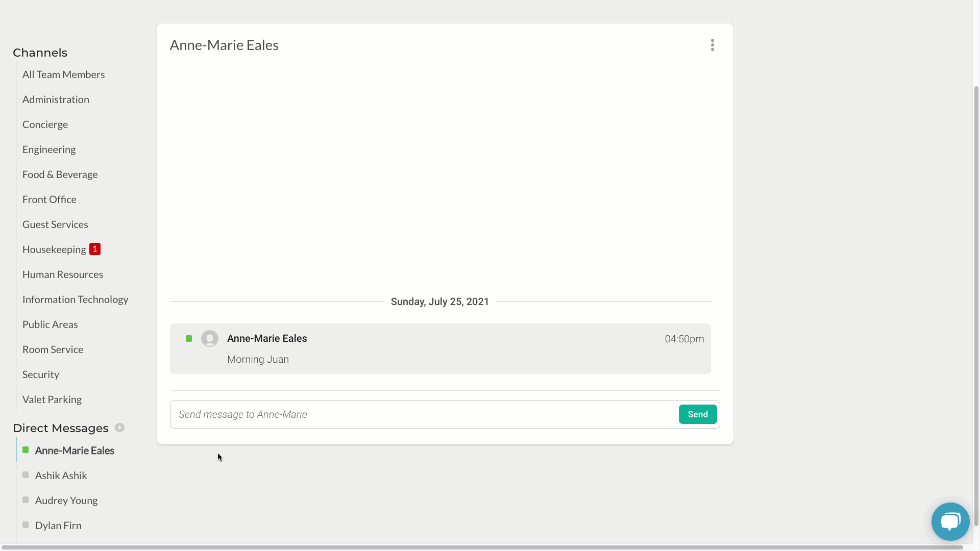Focus the Send message to Anne-Marie field
980x551 pixels.
[x=424, y=414]
